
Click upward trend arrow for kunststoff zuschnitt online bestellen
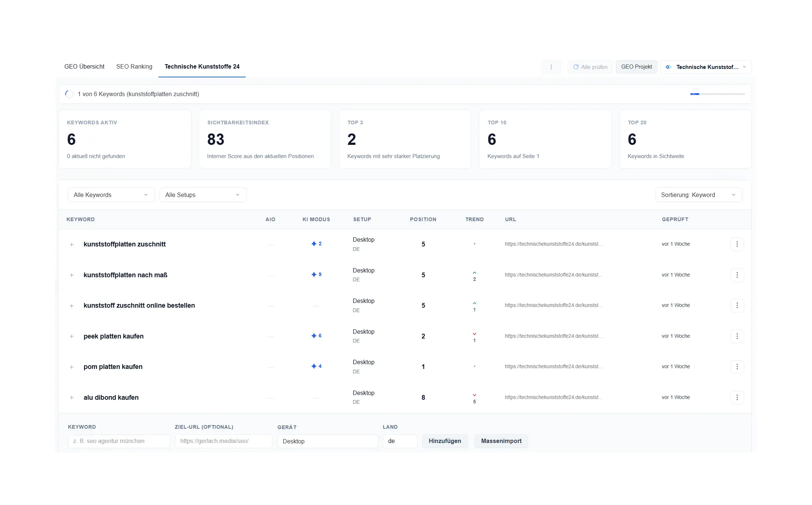pos(474,303)
